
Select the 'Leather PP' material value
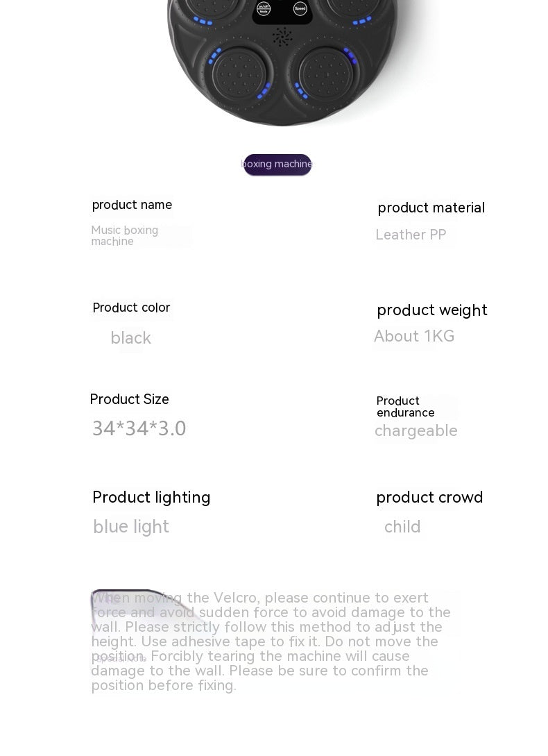pos(411,235)
